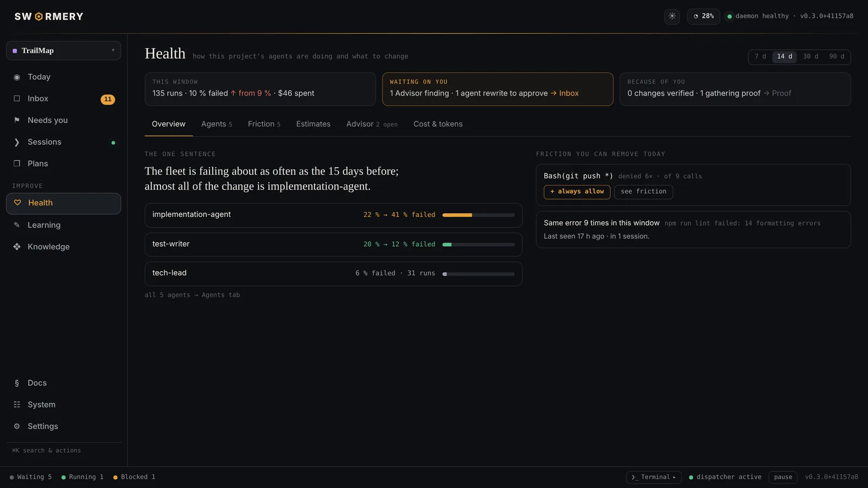The image size is (868, 488).
Task: Open the tech-lead agent row
Action: coord(334,274)
